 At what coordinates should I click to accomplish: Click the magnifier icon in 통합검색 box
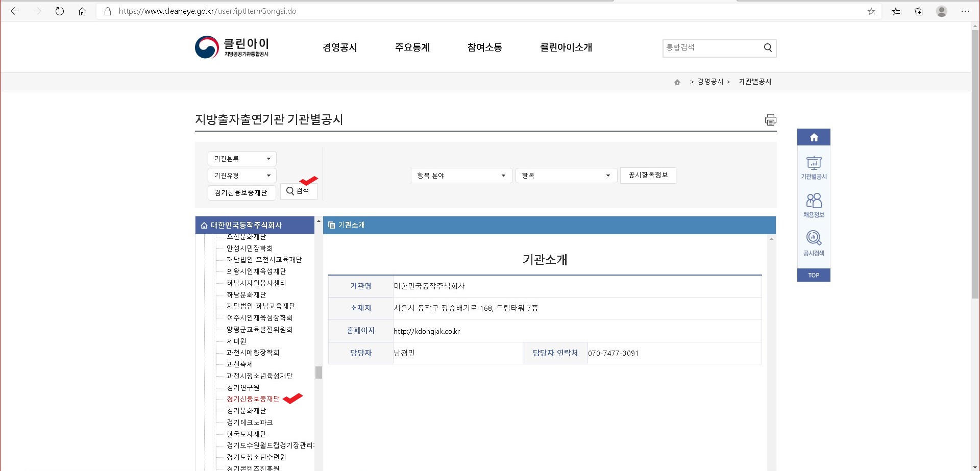[768, 48]
